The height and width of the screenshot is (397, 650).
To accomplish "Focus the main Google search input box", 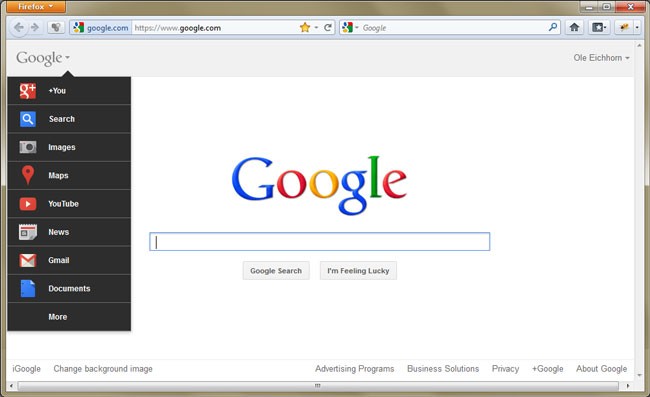I will (320, 242).
